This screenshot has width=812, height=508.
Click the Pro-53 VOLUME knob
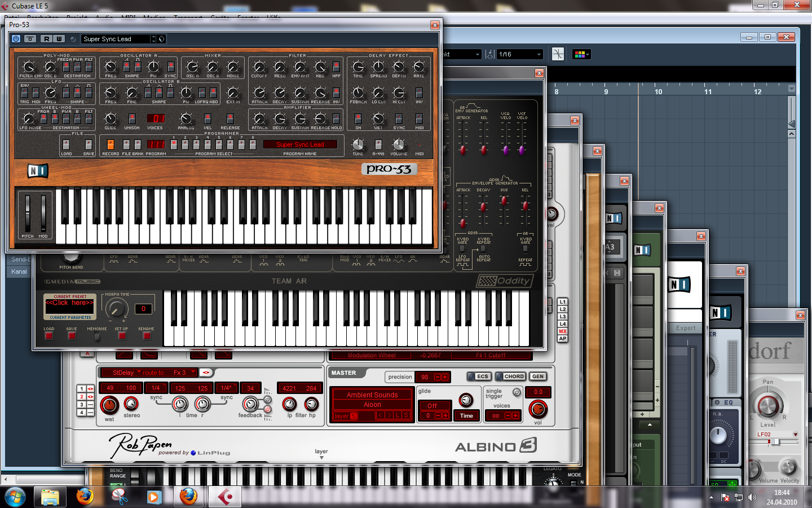click(x=399, y=144)
